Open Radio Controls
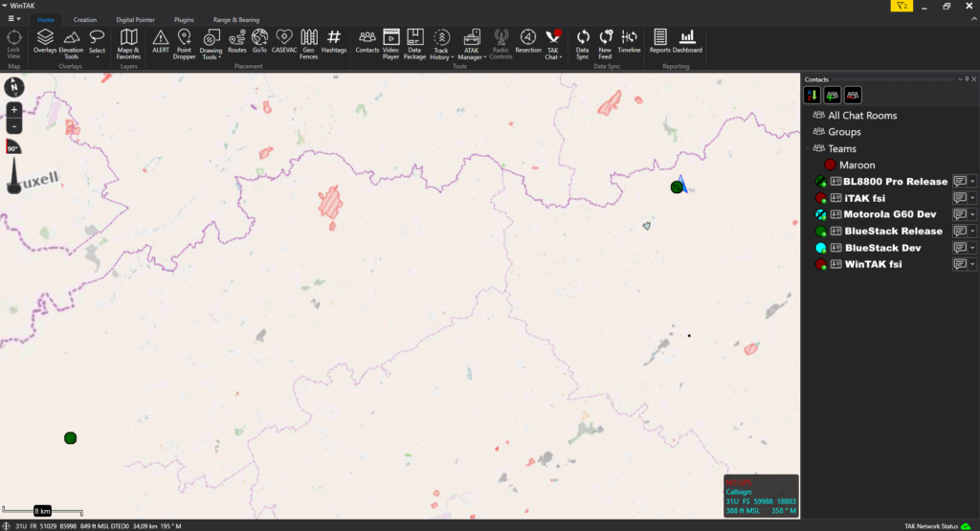Screen dimensions: 980x531 [501, 44]
